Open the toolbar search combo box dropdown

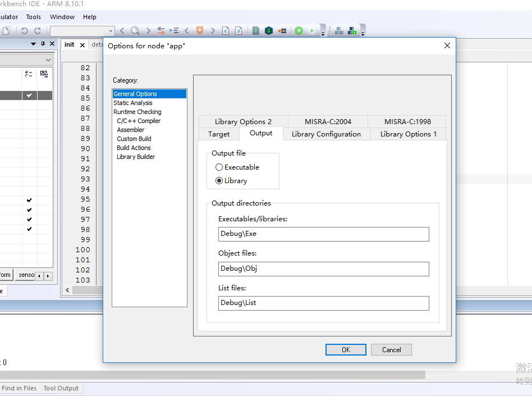pos(110,31)
